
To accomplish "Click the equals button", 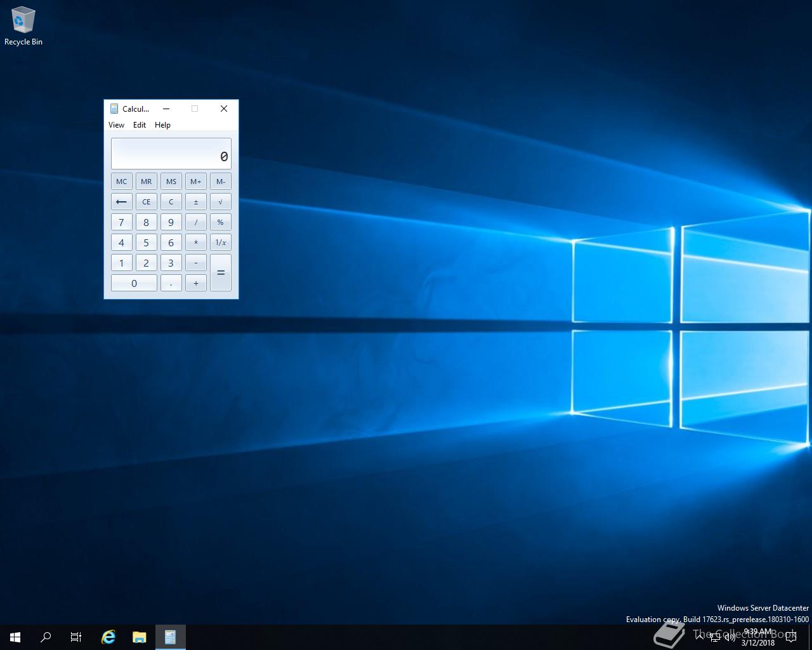I will [220, 273].
